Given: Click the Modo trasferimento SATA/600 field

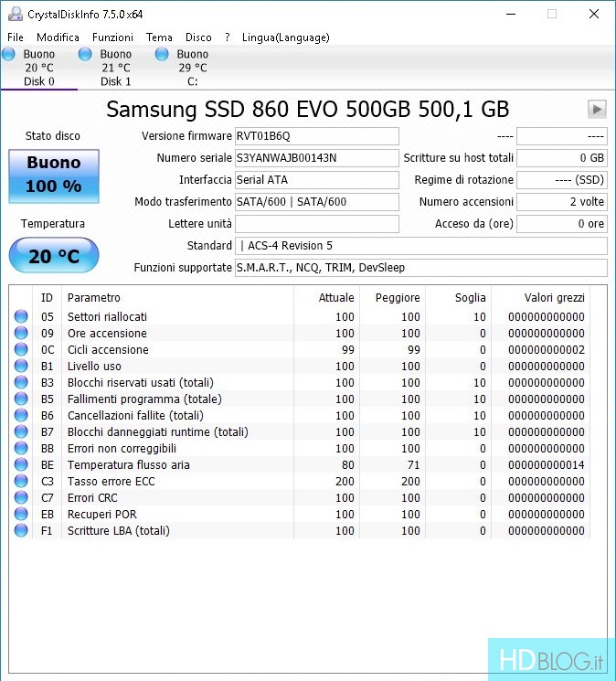Looking at the screenshot, I should pos(317,202).
